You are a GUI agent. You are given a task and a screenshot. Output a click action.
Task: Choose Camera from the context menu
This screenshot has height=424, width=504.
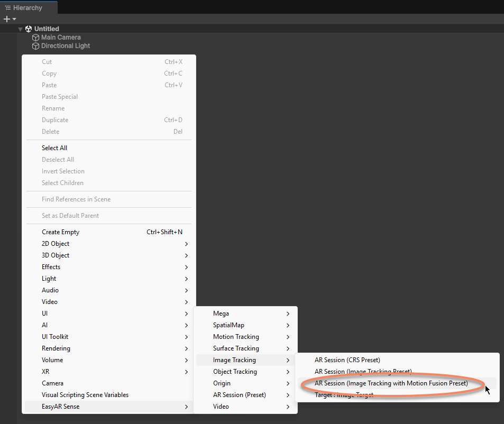tap(52, 383)
